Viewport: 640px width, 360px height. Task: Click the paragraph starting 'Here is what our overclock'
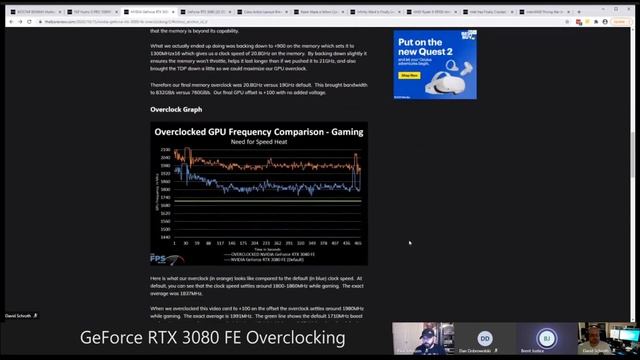coord(257,286)
